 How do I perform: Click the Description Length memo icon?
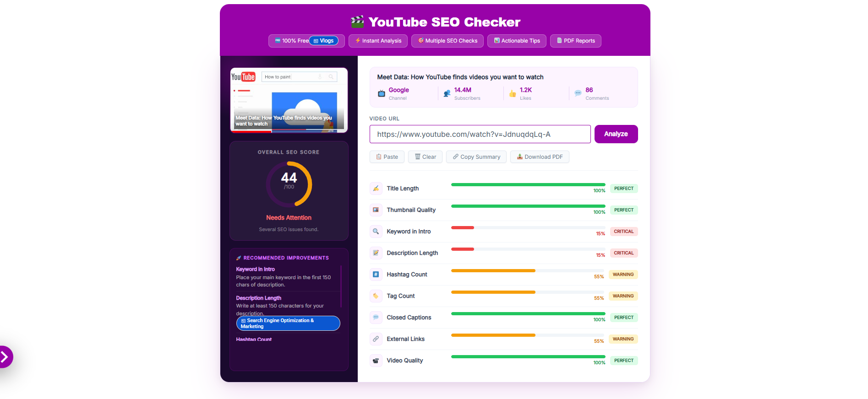coord(376,253)
